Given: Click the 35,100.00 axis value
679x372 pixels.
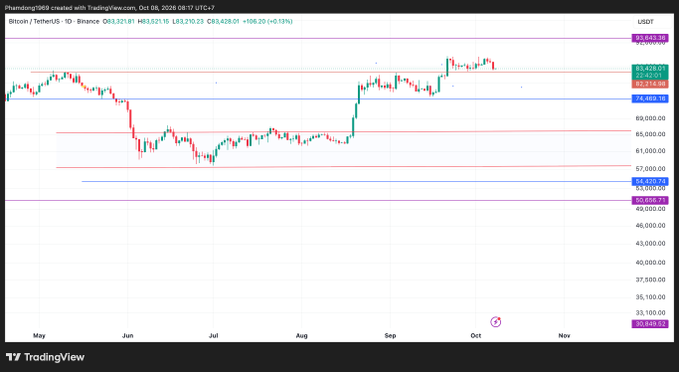Looking at the screenshot, I should coord(650,297).
